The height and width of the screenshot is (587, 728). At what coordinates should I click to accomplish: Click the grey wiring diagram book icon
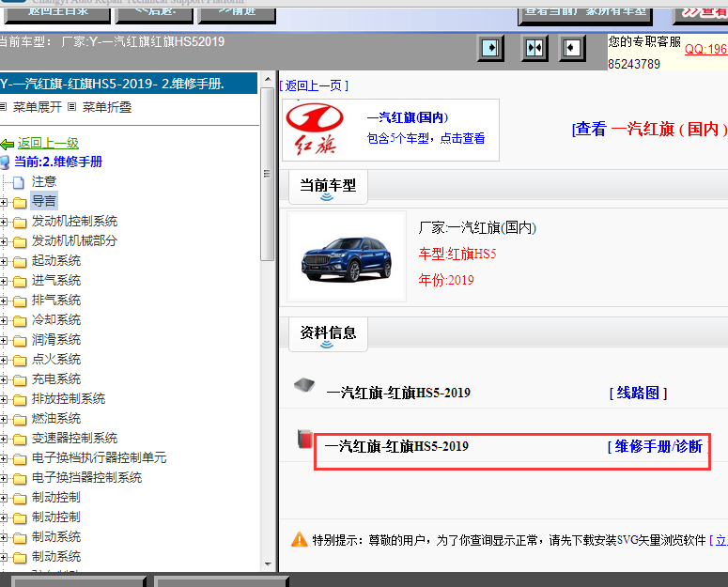click(304, 385)
